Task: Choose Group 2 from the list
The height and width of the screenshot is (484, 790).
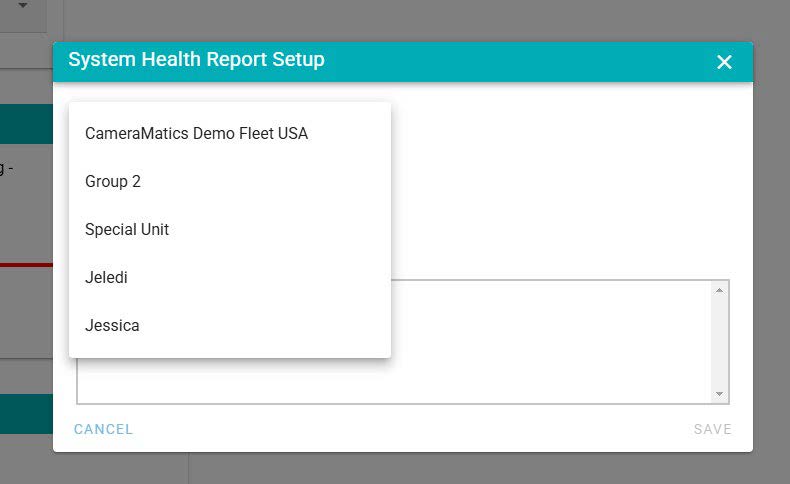Action: (113, 181)
